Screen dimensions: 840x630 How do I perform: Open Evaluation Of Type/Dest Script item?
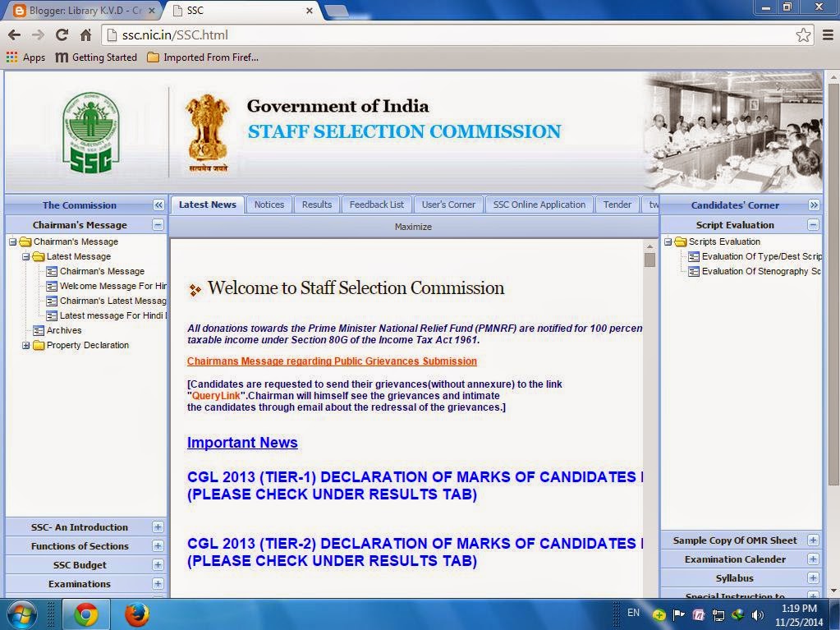[755, 256]
